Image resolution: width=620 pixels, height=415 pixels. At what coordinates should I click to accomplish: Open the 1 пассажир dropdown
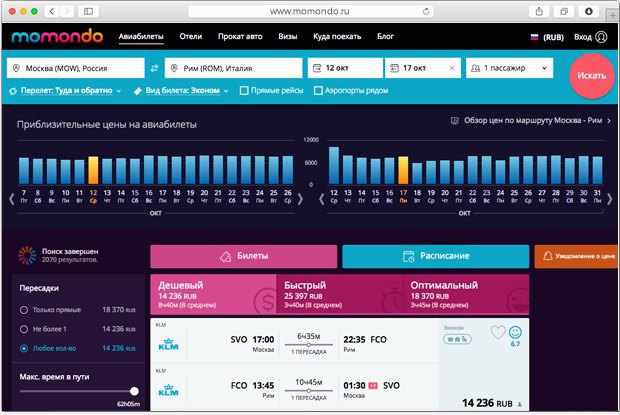(x=509, y=68)
